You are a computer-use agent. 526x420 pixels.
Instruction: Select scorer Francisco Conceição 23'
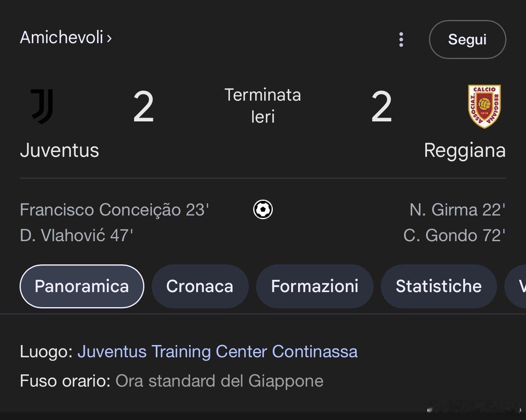114,210
